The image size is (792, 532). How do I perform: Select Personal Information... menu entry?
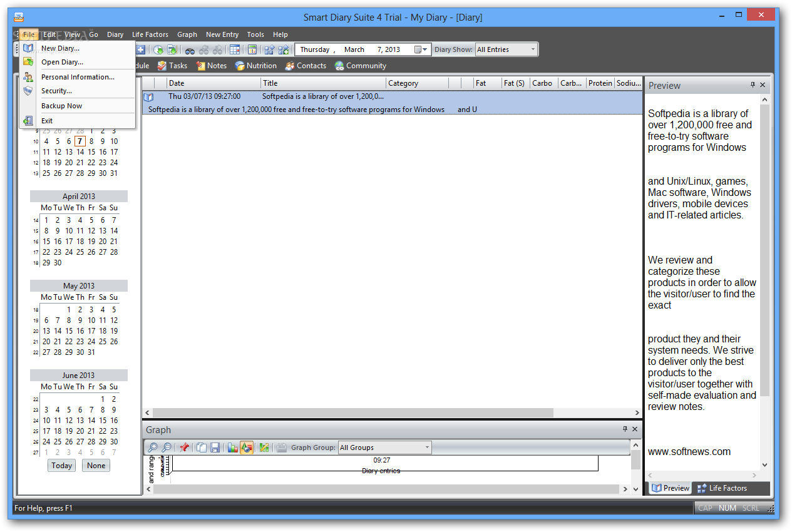(77, 77)
